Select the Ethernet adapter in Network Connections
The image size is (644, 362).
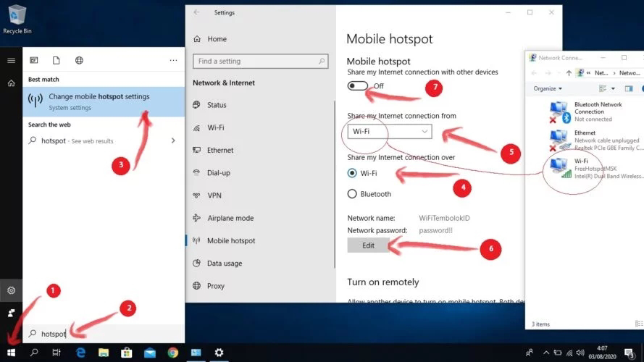(x=594, y=140)
